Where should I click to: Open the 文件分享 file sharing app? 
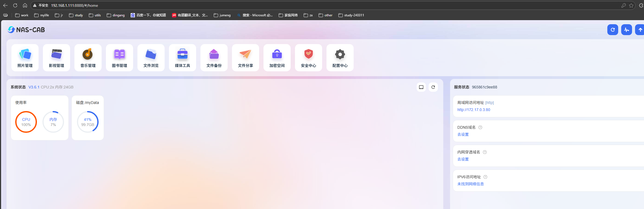pyautogui.click(x=246, y=58)
